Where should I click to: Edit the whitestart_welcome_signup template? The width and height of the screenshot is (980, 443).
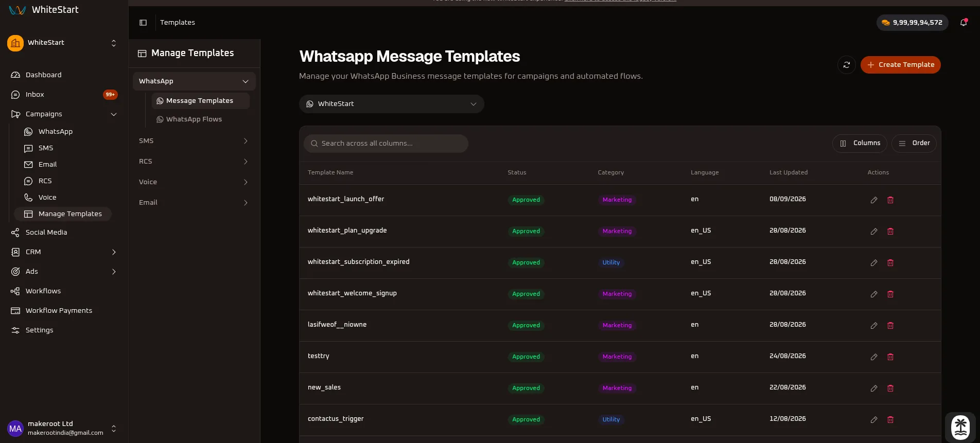(x=874, y=294)
